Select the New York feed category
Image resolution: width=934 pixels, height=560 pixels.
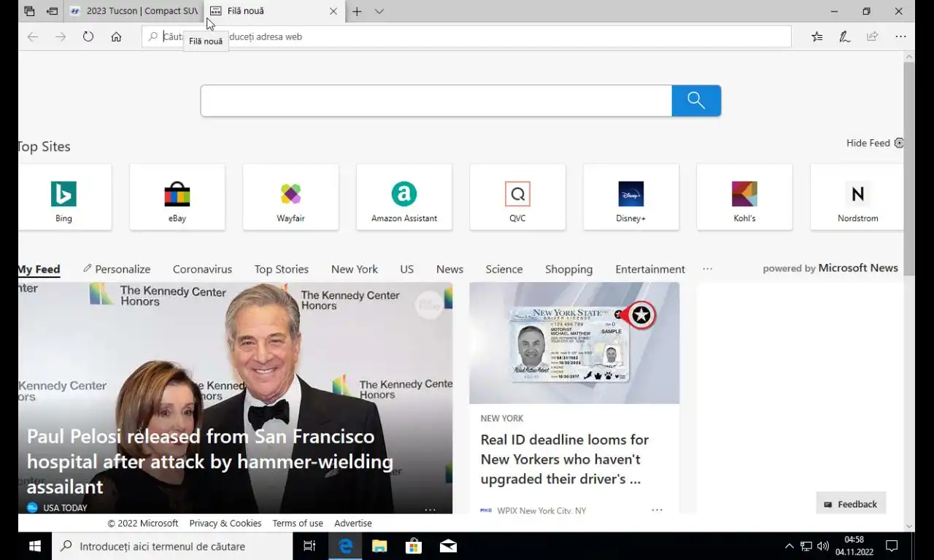coord(355,269)
